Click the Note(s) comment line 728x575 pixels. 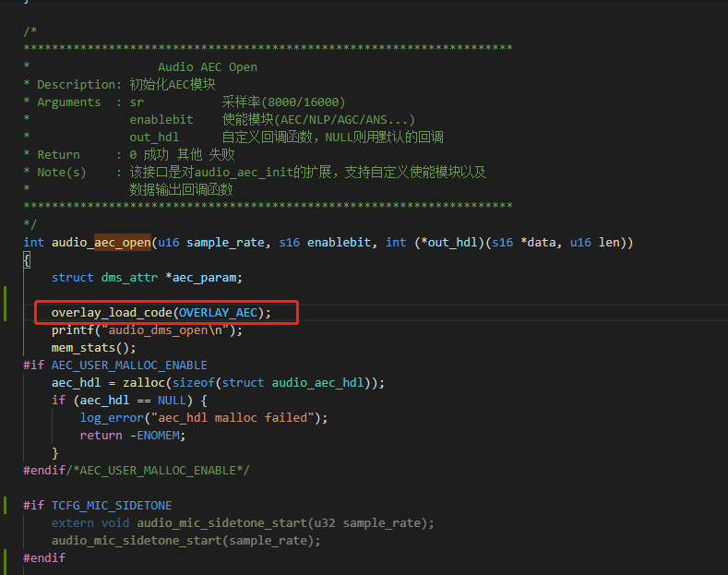pos(255,173)
